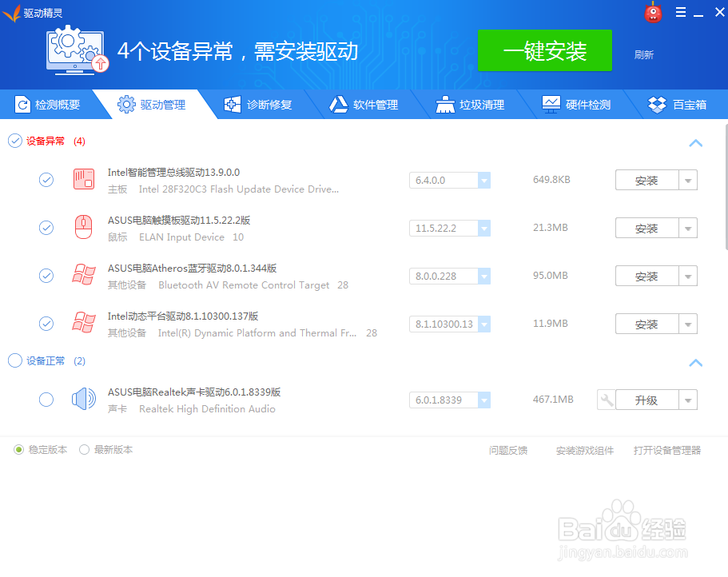Open version dropdown showing 8.1.10300.13

click(484, 324)
